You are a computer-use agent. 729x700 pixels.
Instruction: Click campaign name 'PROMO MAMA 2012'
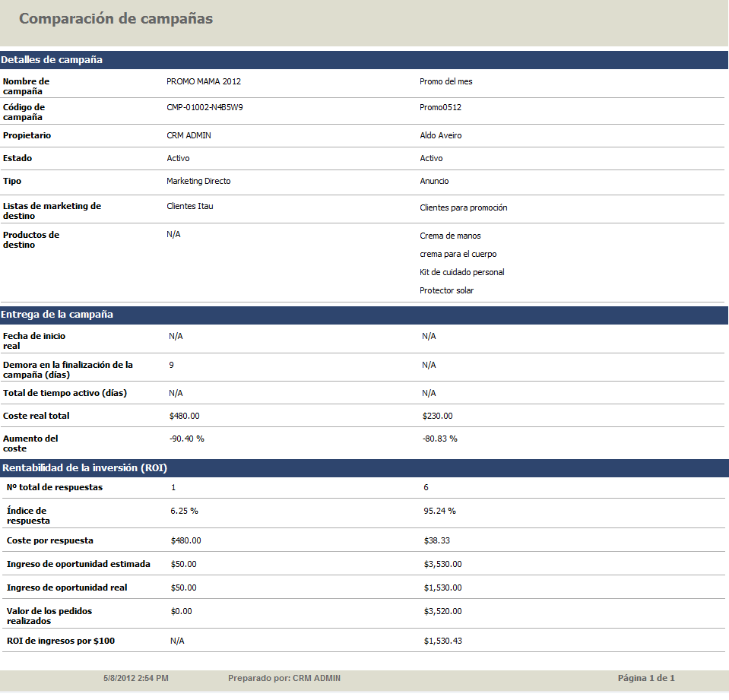(x=204, y=81)
